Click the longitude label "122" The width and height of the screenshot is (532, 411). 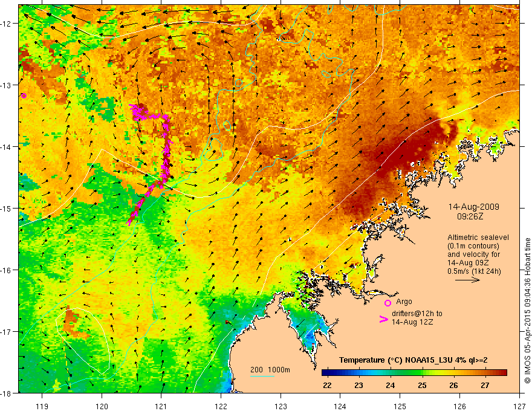click(221, 406)
